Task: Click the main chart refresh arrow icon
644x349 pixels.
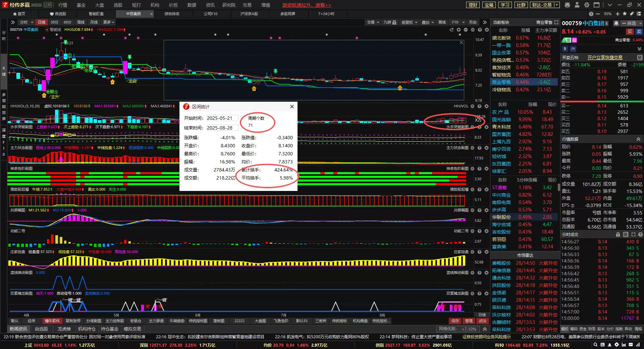Action: [451, 30]
